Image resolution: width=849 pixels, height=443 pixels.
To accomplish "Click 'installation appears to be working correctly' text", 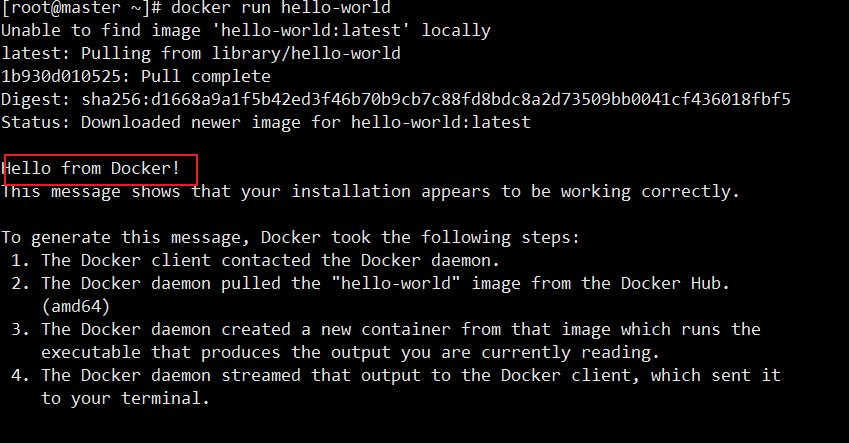I will (x=515, y=192).
